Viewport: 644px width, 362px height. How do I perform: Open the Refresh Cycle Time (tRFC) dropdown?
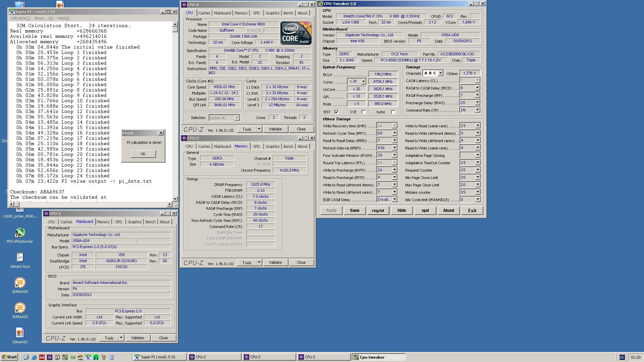tap(394, 133)
